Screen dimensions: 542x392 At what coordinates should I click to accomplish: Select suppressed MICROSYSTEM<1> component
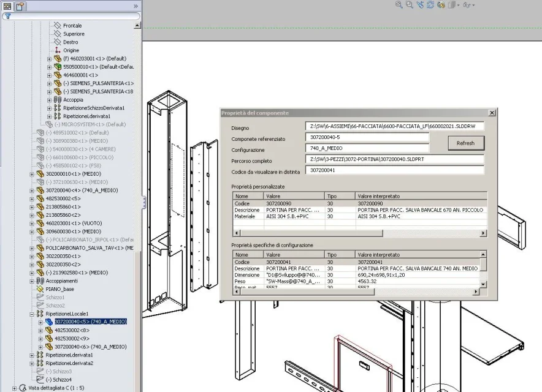(x=90, y=124)
